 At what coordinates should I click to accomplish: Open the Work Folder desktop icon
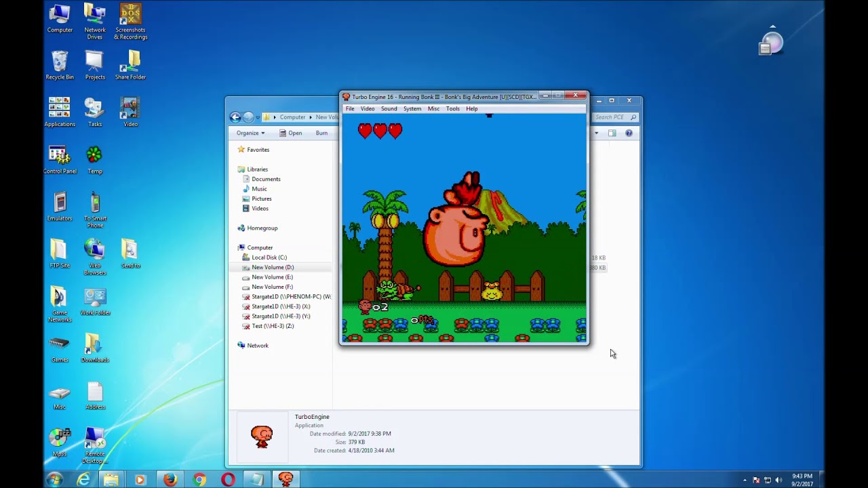point(95,302)
